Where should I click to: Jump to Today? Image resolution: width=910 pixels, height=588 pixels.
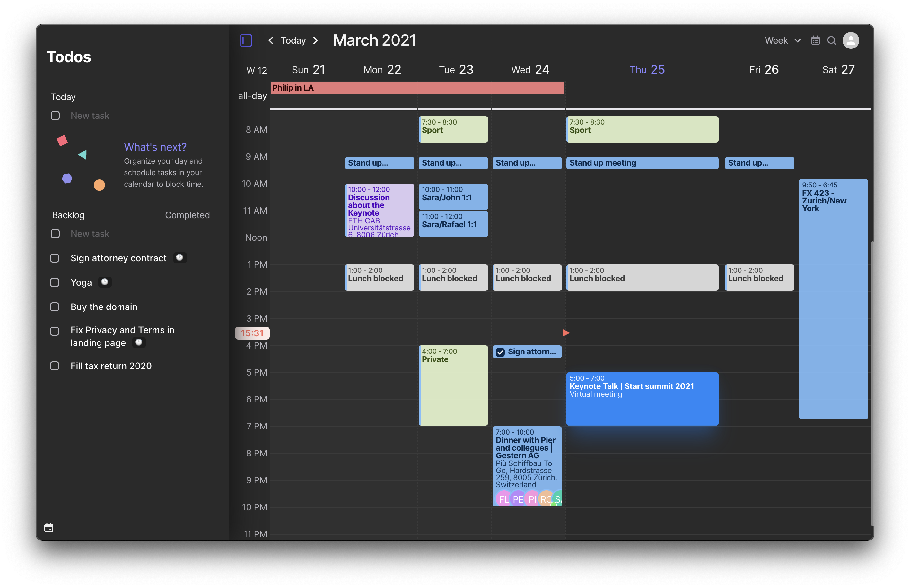(293, 40)
